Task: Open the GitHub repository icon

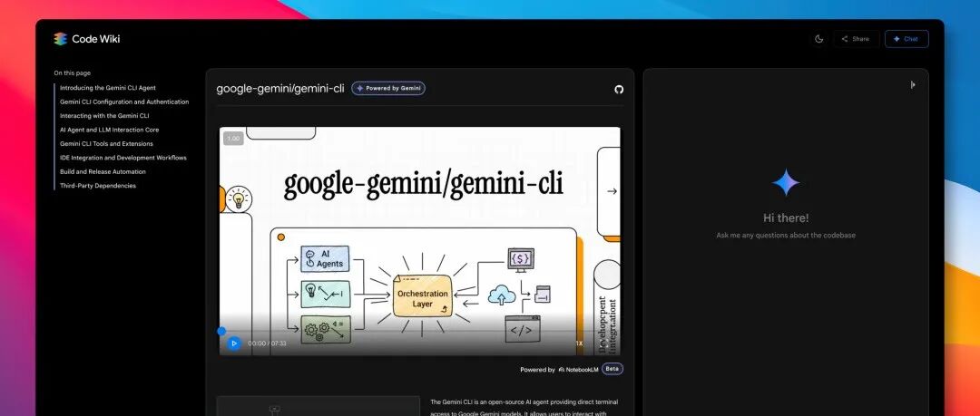Action: pyautogui.click(x=619, y=90)
